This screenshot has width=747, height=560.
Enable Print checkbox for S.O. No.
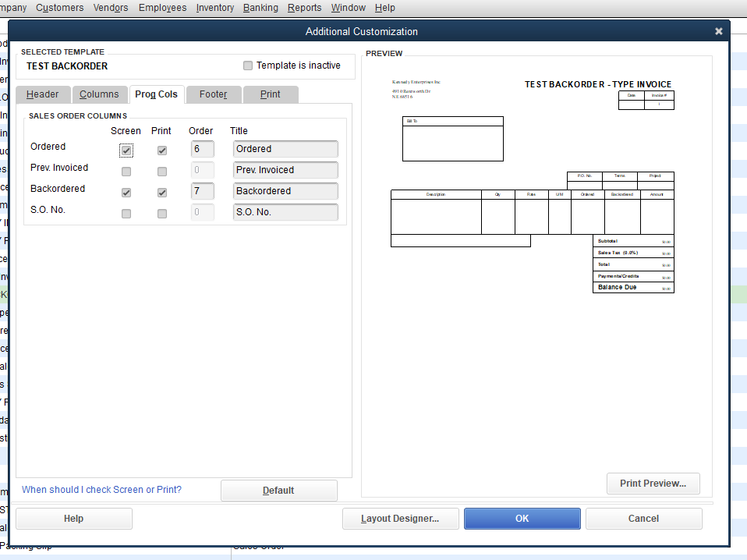pyautogui.click(x=161, y=213)
